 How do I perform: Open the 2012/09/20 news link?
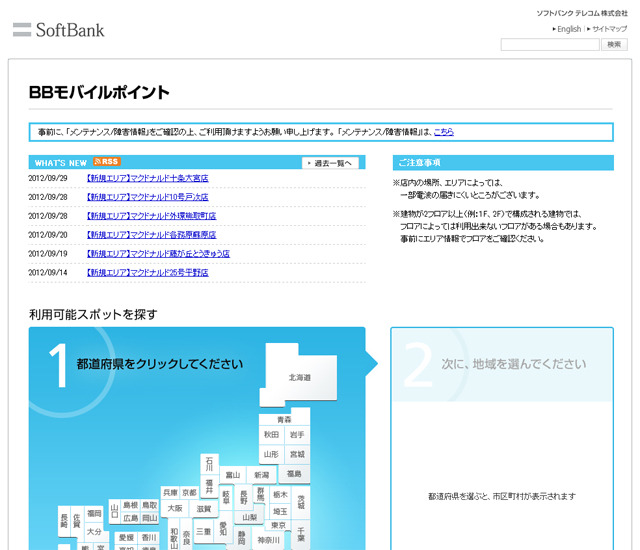[151, 235]
